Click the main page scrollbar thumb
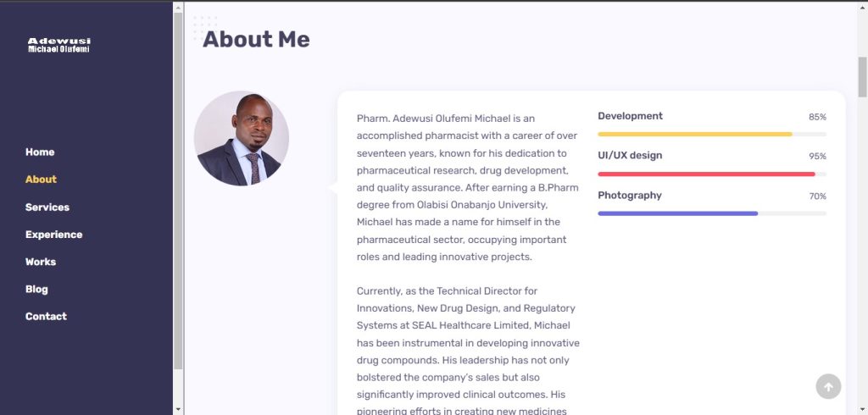This screenshot has width=868, height=415. click(862, 76)
